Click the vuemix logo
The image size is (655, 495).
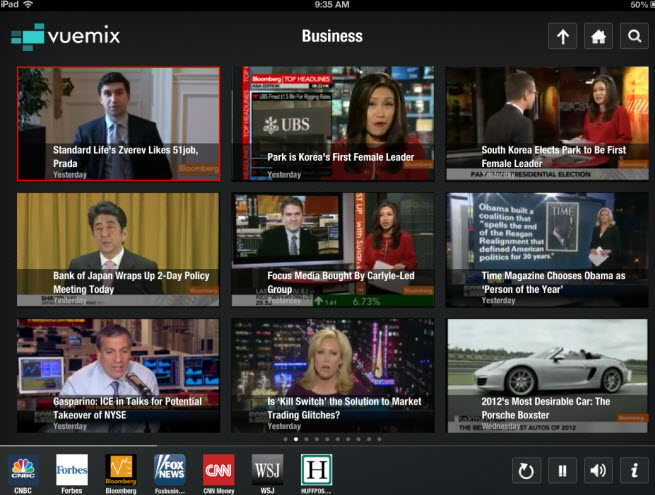pos(66,36)
